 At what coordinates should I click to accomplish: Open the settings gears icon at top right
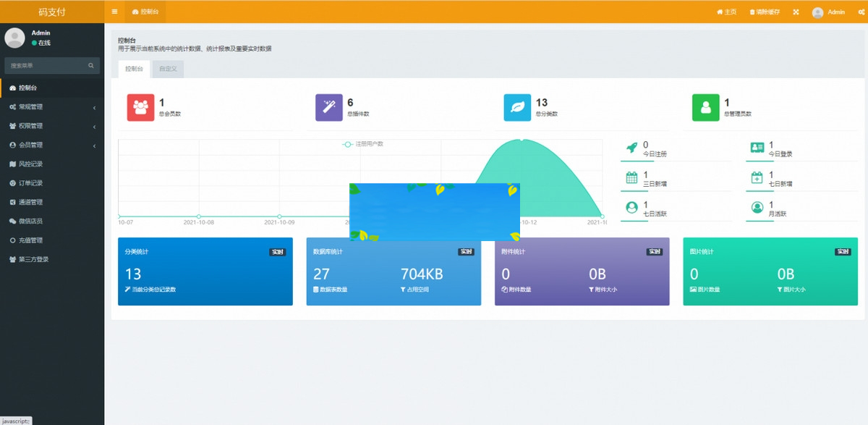click(x=860, y=12)
